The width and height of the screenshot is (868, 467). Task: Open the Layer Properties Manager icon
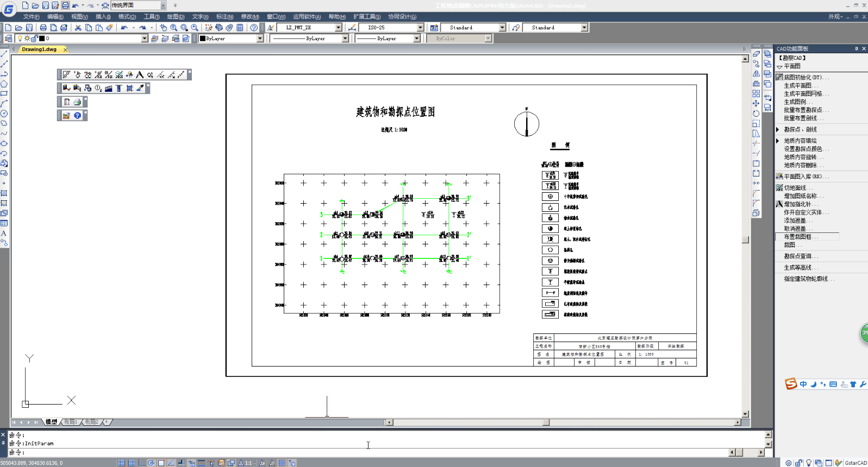(8, 39)
